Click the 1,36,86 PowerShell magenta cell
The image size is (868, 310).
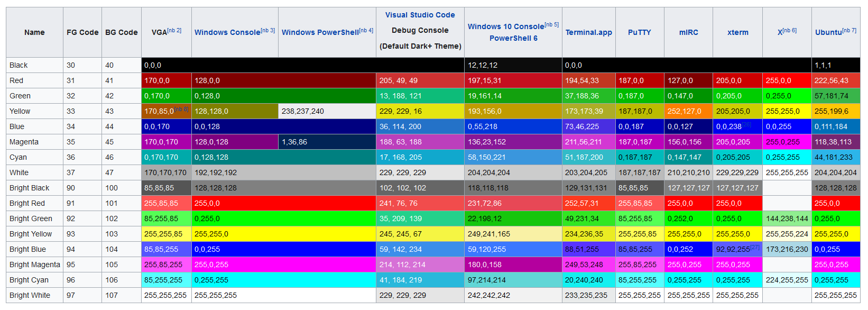tap(327, 142)
